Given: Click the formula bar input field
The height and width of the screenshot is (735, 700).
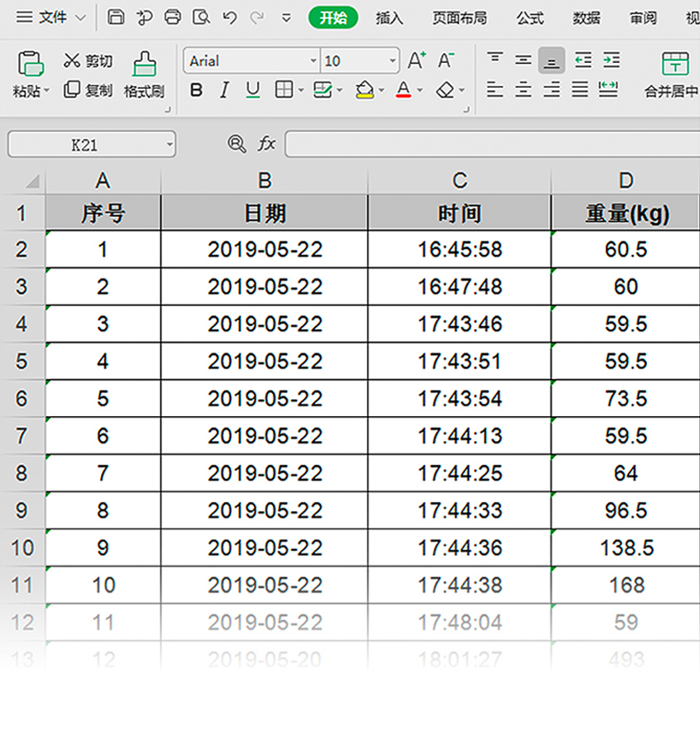Looking at the screenshot, I should pyautogui.click(x=492, y=144).
